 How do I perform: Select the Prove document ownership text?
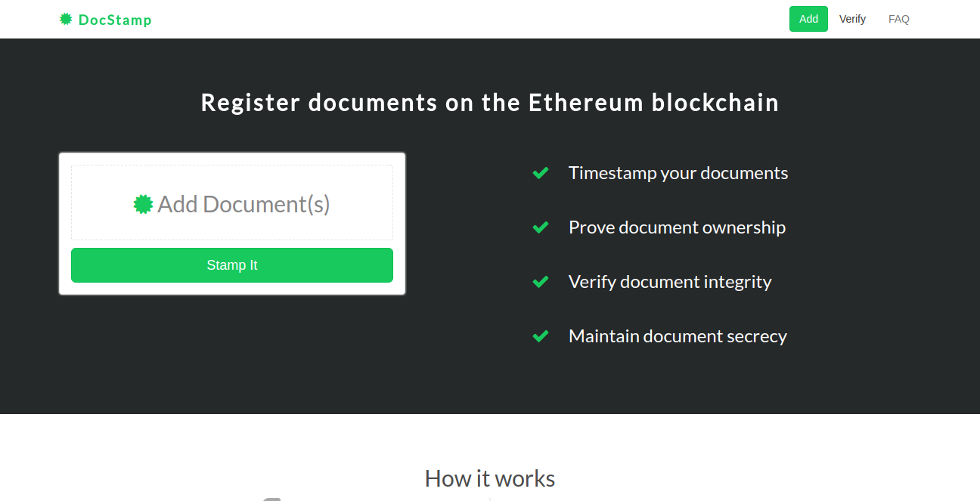(x=677, y=227)
